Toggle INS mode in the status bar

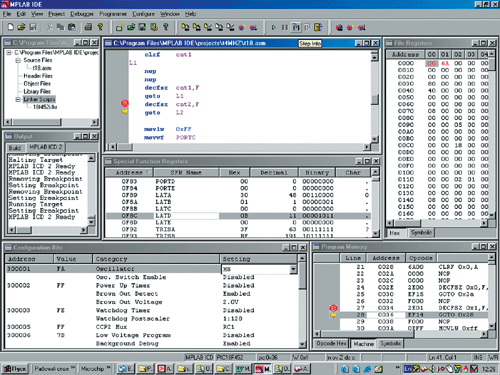tap(478, 358)
